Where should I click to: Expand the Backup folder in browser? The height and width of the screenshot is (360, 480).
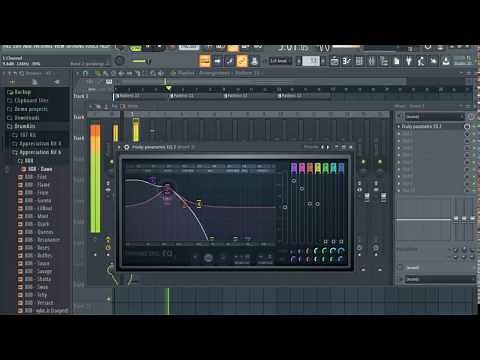pyautogui.click(x=19, y=92)
